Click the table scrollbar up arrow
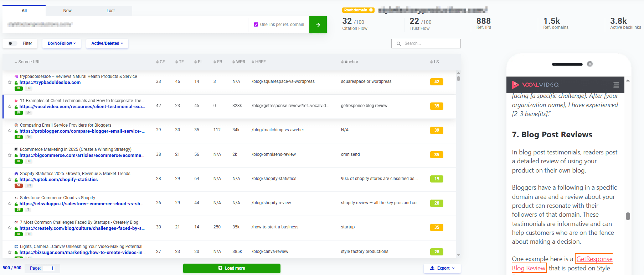Image resolution: width=644 pixels, height=275 pixels. [458, 73]
